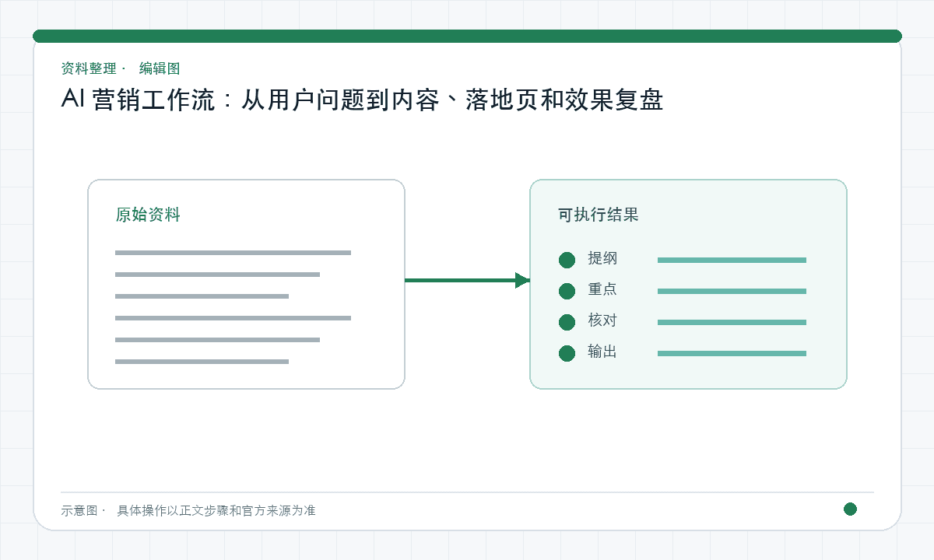Click the teal bar next to 提纲
934x560 pixels.
click(732, 260)
